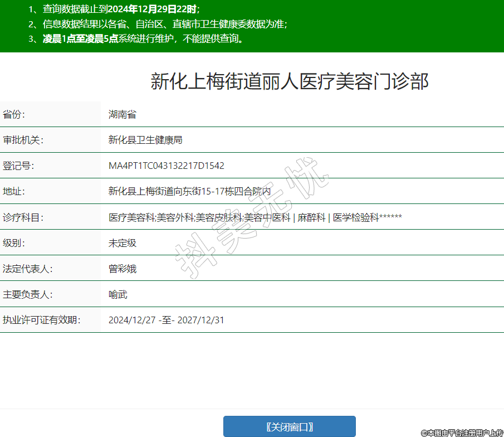The height and width of the screenshot is (437, 504).
Task: Select the 审批机关 field label
Action: tap(23, 140)
